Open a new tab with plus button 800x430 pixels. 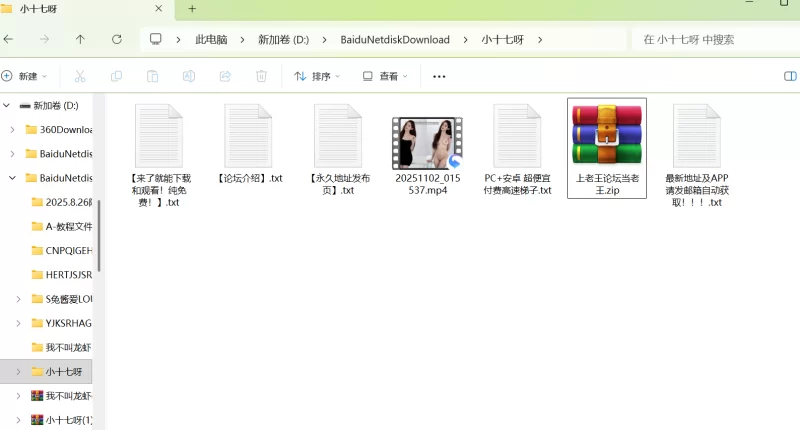(192, 9)
